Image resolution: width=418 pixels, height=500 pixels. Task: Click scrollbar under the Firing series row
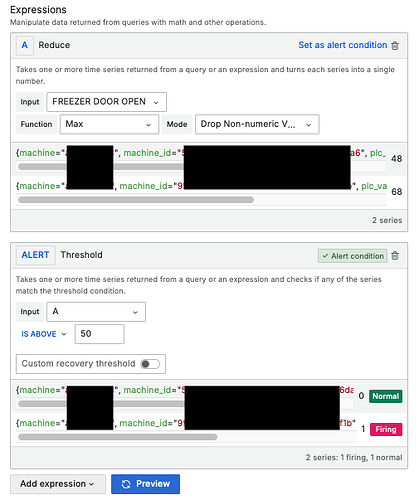click(118, 437)
